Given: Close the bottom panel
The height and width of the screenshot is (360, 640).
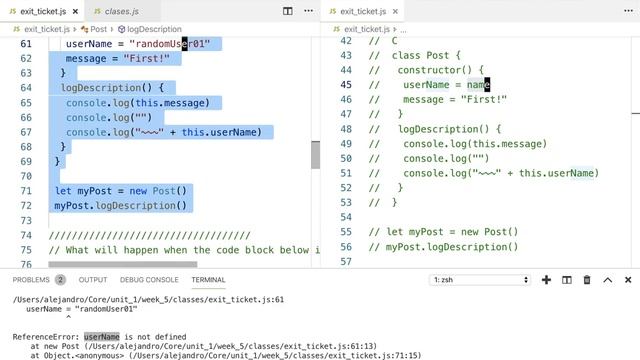Looking at the screenshot, I should (x=628, y=280).
